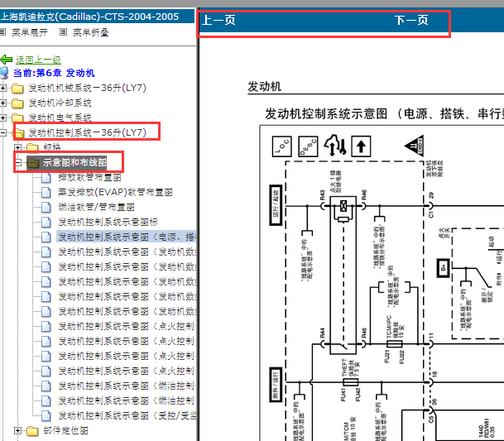Click the 运行/起动 box in the diagram
This screenshot has width=504, height=441.
pyautogui.click(x=276, y=205)
